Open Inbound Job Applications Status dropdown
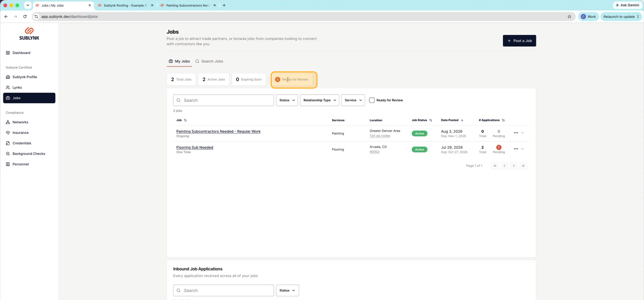Viewport: 644px width, 300px height. point(287,291)
